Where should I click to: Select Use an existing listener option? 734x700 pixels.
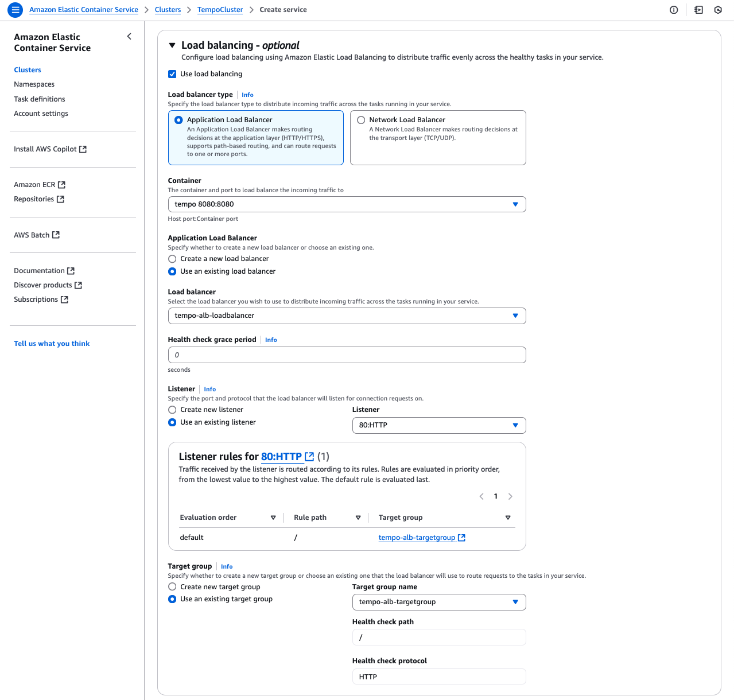(172, 422)
